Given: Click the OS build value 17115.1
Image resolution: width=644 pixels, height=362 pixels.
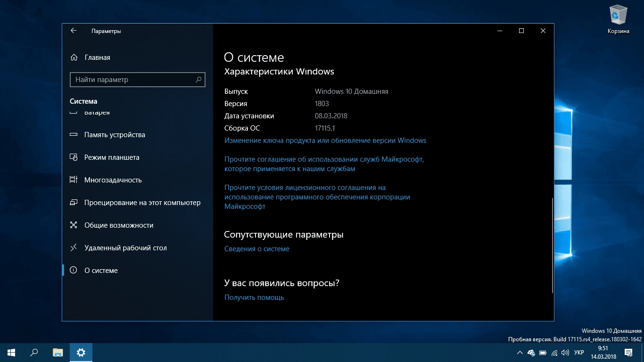Looking at the screenshot, I should [x=325, y=128].
